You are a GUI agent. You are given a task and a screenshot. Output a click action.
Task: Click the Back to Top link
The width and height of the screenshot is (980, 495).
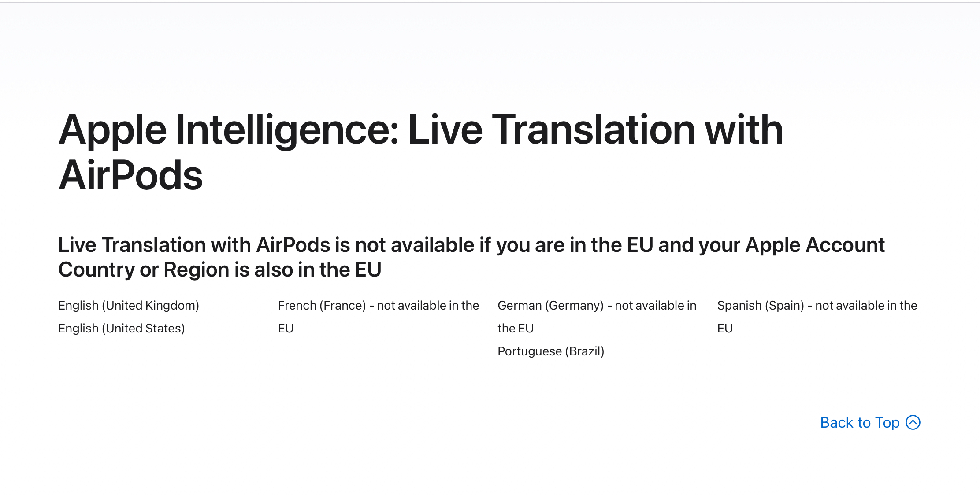pyautogui.click(x=859, y=423)
